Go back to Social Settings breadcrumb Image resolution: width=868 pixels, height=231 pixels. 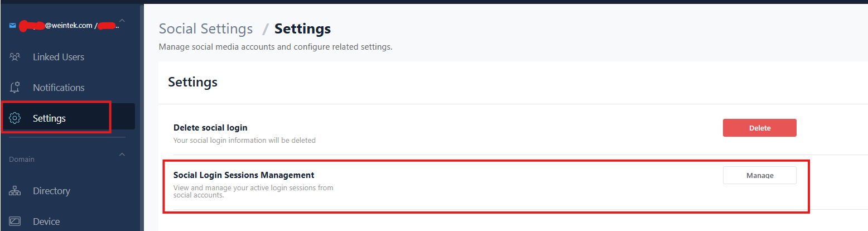pyautogui.click(x=206, y=29)
